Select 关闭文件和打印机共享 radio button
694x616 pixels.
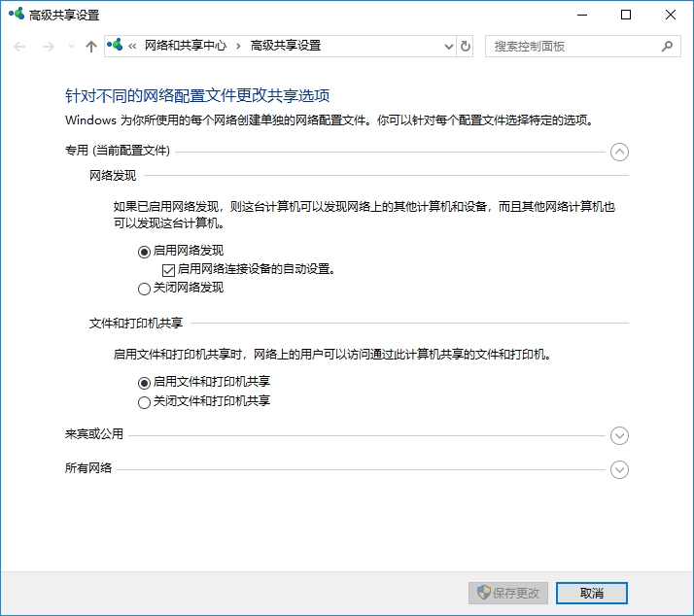click(x=144, y=402)
